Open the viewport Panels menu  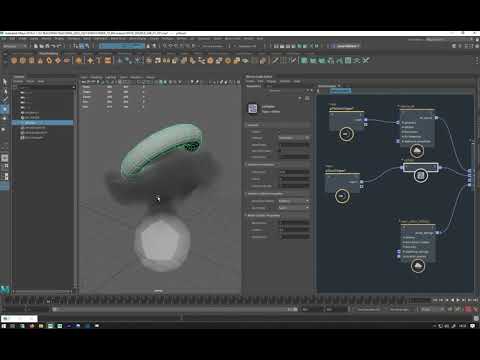coord(150,77)
